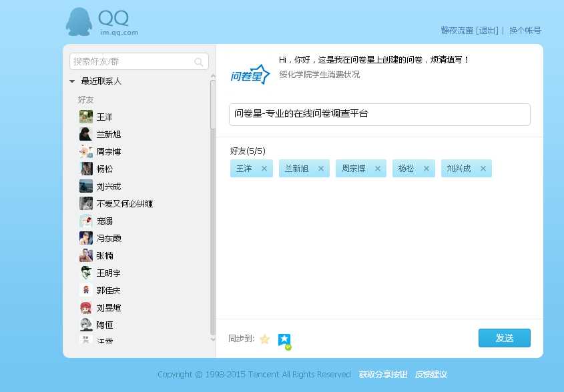Click the 好友(5/5) counter label
564x392 pixels.
coord(248,151)
